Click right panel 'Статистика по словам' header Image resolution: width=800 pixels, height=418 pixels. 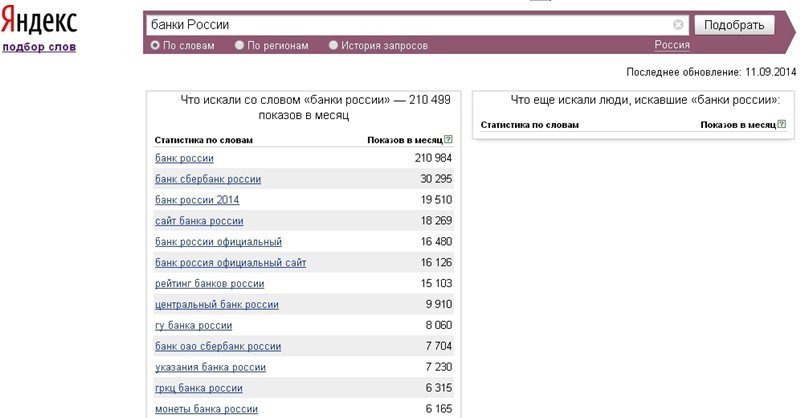(x=530, y=125)
